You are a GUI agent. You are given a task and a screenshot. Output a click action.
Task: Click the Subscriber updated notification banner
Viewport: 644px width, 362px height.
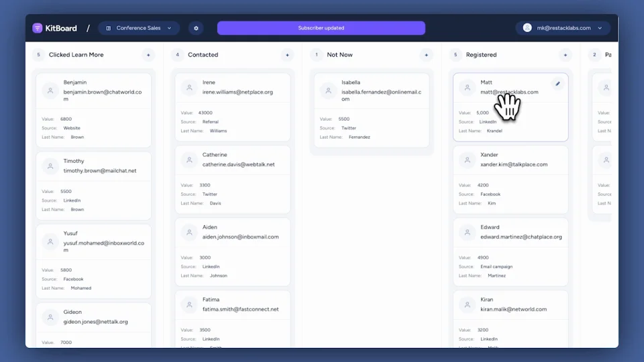pyautogui.click(x=321, y=28)
